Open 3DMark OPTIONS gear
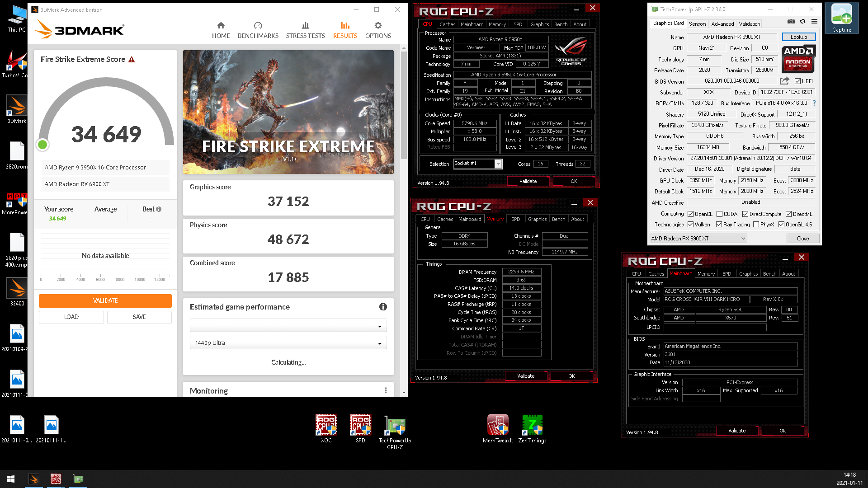The height and width of the screenshot is (488, 868). coord(378,30)
